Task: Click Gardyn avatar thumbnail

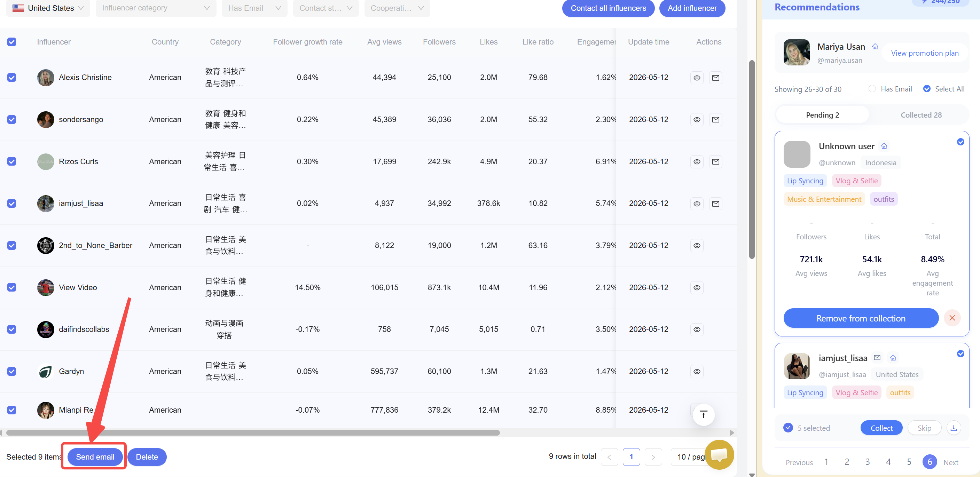Action: (x=46, y=371)
